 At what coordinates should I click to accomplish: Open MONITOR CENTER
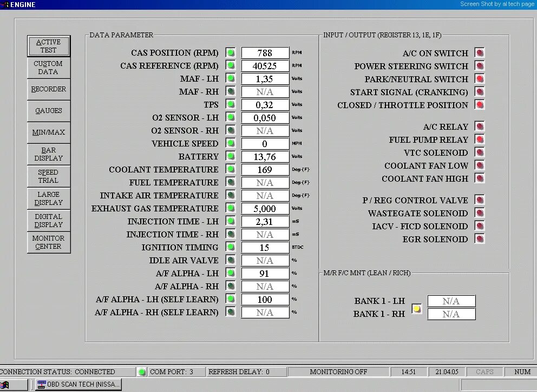pyautogui.click(x=48, y=242)
